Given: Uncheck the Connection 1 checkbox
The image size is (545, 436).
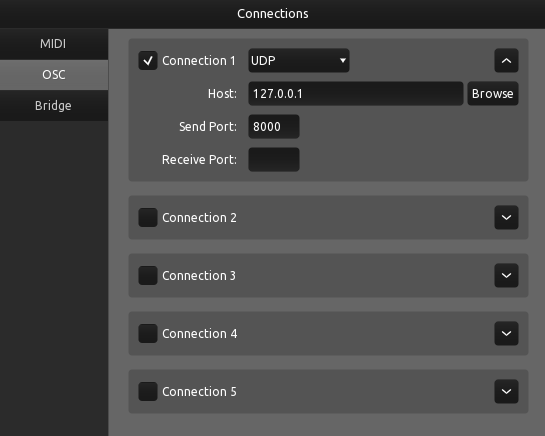Looking at the screenshot, I should [x=148, y=60].
